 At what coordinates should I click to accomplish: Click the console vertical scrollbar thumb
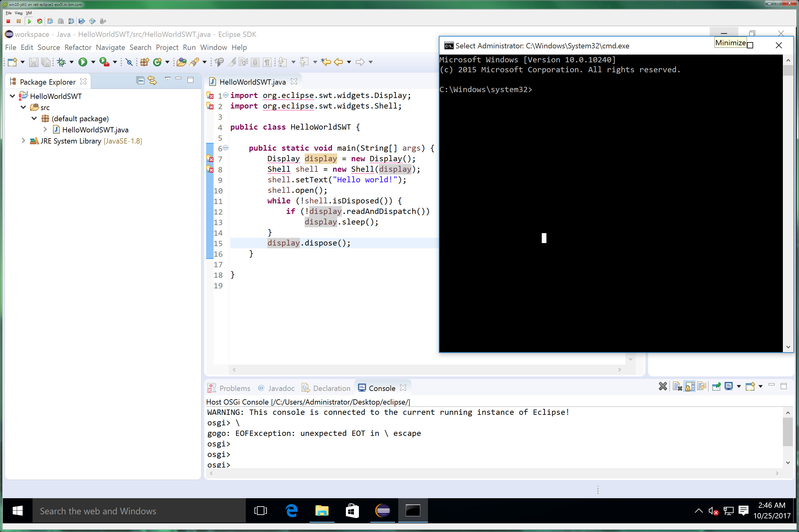[788, 432]
